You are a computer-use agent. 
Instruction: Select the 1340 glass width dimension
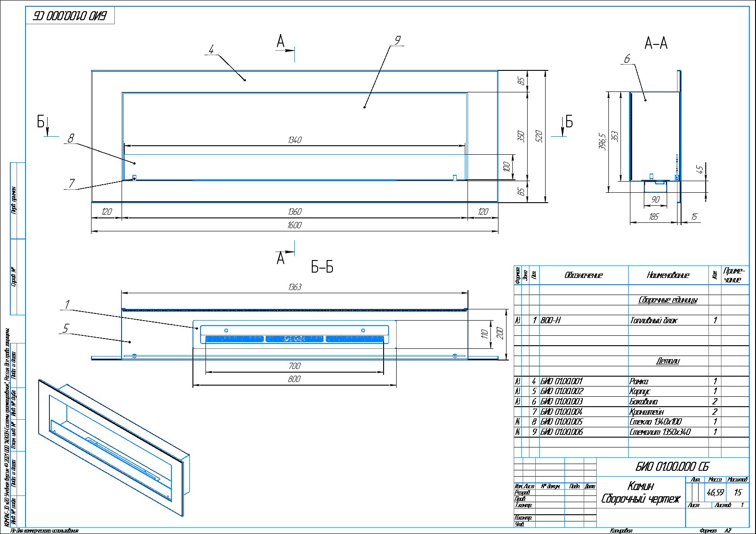[294, 140]
